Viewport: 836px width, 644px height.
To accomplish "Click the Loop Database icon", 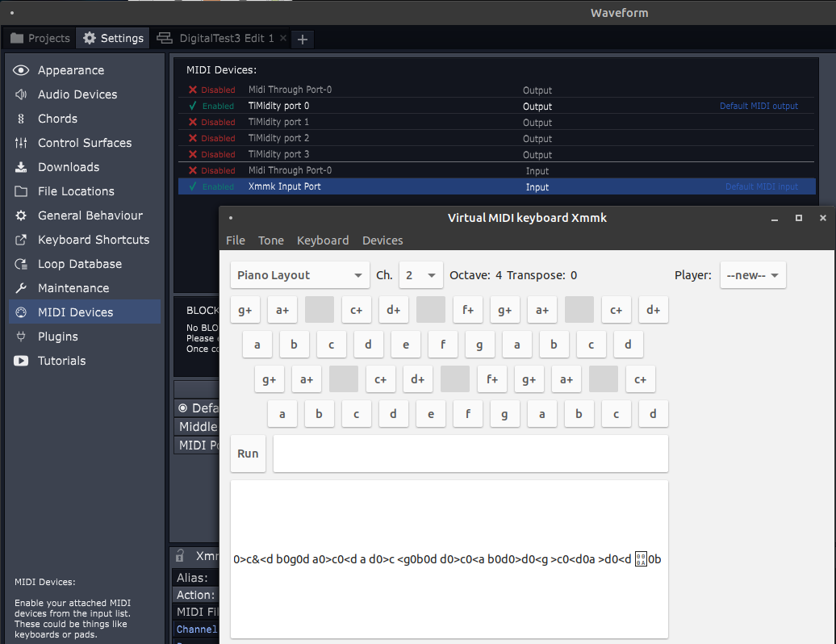I will [x=21, y=264].
